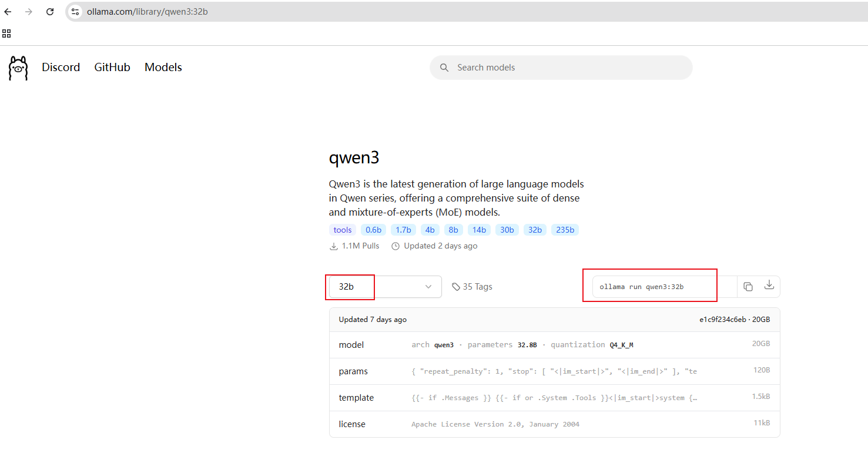The height and width of the screenshot is (453, 868).
Task: Copy the ollama run command
Action: (748, 287)
